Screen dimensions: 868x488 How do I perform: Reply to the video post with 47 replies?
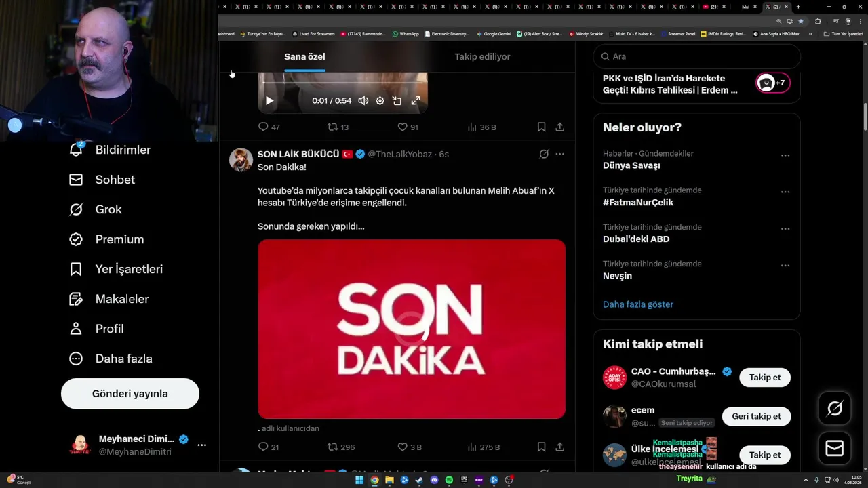pyautogui.click(x=263, y=127)
